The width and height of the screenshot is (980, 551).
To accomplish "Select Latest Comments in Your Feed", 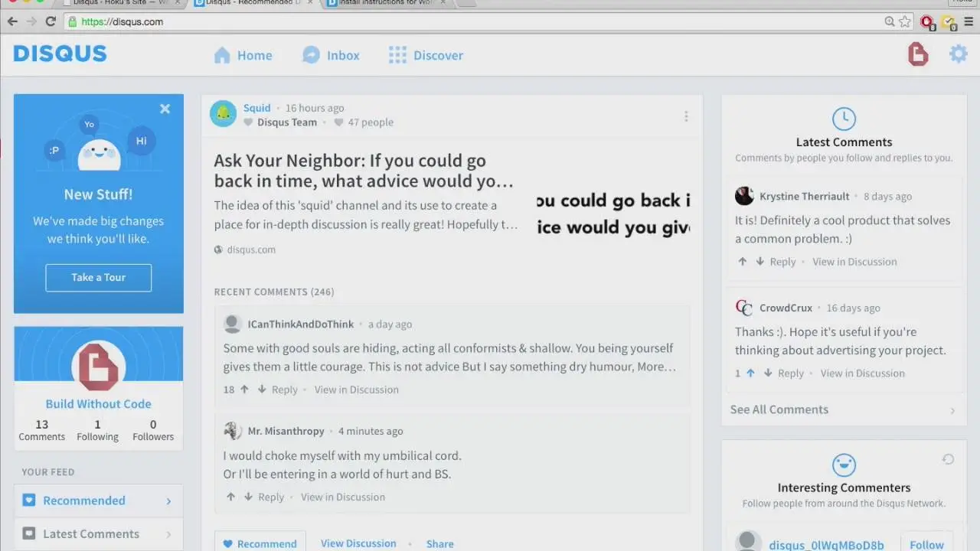I will point(98,534).
